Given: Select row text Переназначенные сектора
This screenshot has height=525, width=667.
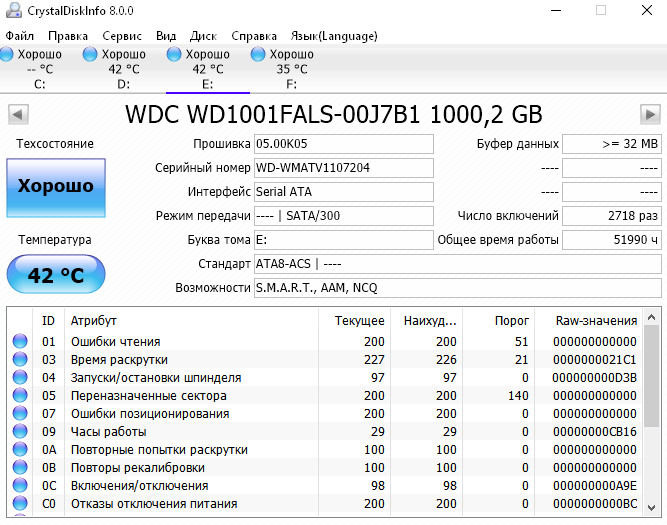Looking at the screenshot, I should 148,395.
